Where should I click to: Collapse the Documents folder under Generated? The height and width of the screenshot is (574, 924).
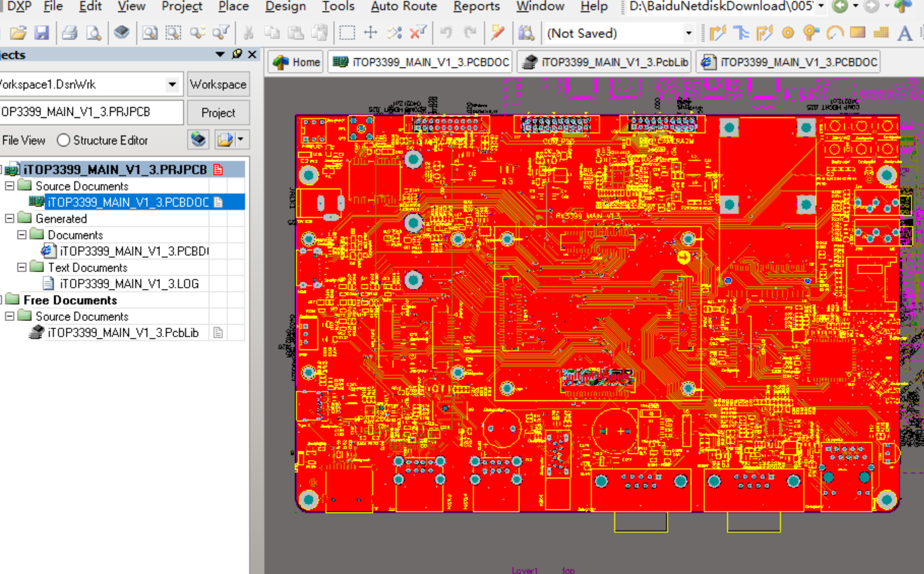tap(22, 235)
